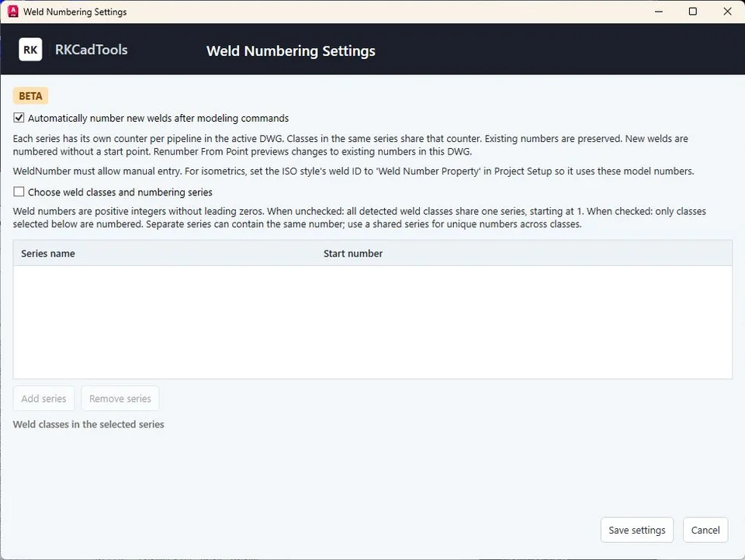The height and width of the screenshot is (560, 745).
Task: Cancel the weld numbering dialog
Action: tap(705, 530)
